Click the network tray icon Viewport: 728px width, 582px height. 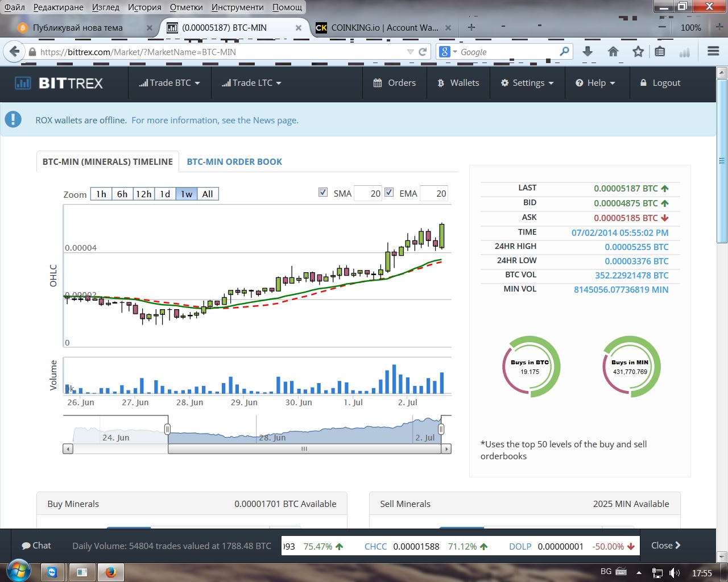(x=657, y=573)
